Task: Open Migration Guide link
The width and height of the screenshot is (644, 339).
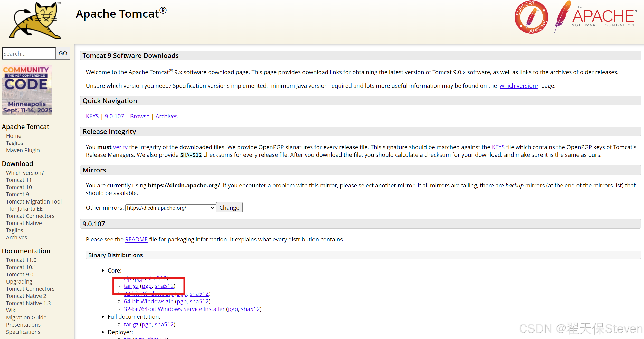Action: (26, 317)
